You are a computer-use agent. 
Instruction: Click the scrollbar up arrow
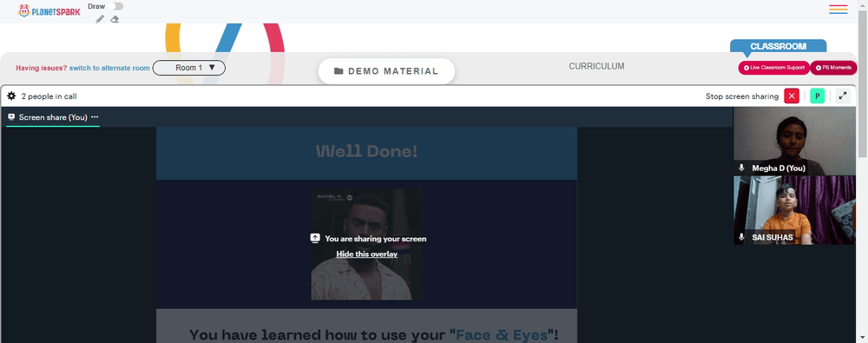(863, 4)
